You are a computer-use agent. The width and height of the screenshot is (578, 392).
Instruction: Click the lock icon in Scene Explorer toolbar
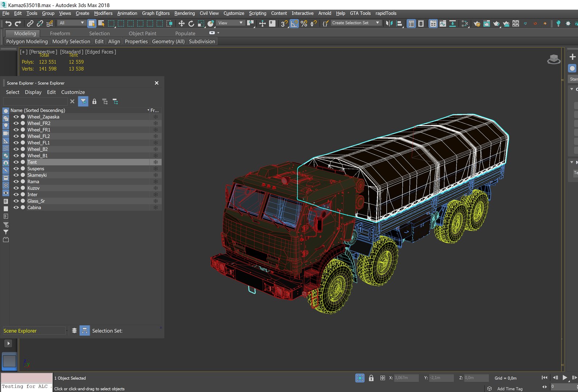click(x=94, y=102)
